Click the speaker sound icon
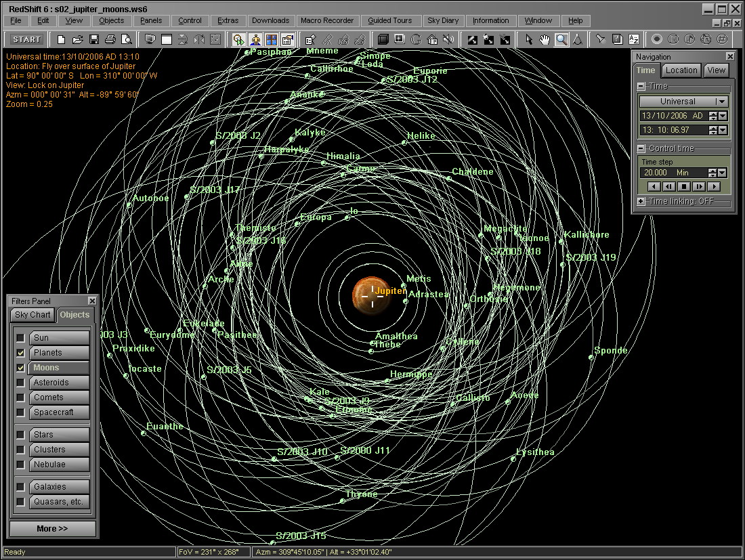 tap(448, 40)
